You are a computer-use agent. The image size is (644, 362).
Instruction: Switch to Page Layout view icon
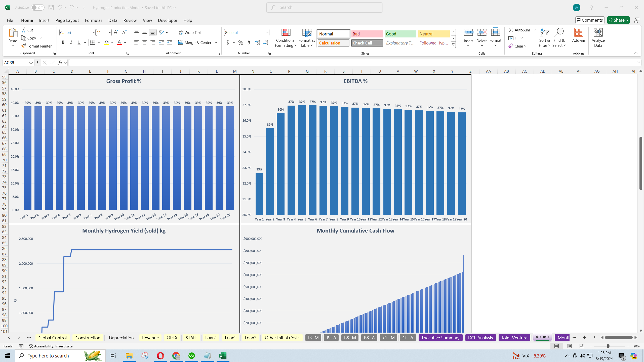pyautogui.click(x=569, y=346)
